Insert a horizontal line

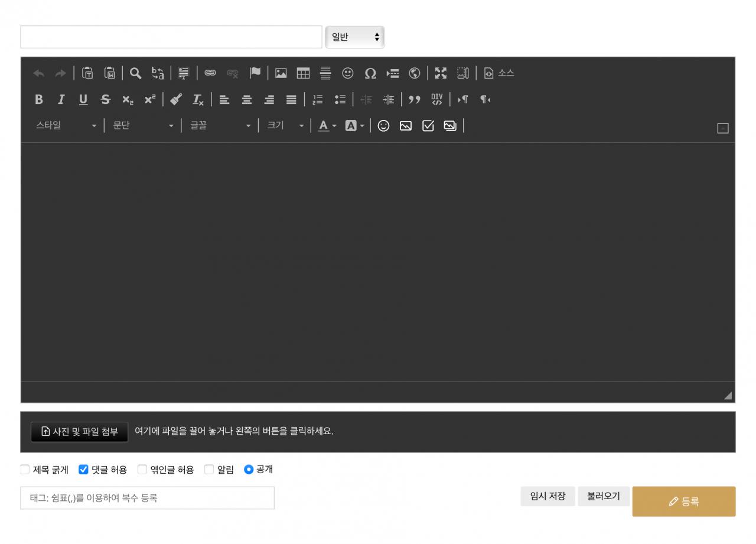point(325,73)
